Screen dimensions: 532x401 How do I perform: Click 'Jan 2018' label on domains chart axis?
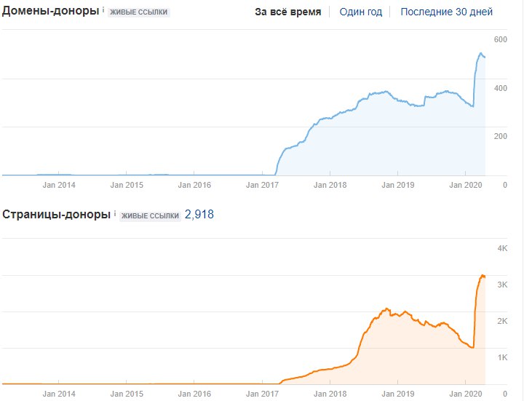coord(330,185)
